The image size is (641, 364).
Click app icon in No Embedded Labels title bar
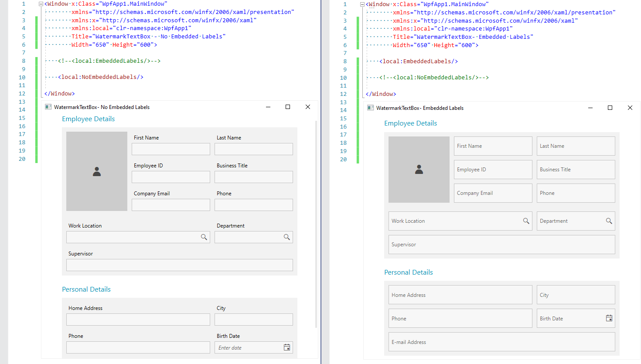point(48,107)
